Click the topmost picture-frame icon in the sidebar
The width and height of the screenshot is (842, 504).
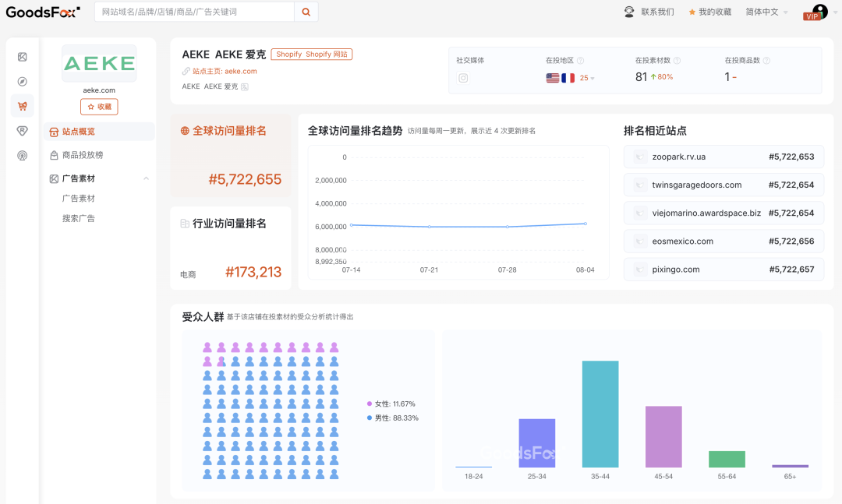point(22,57)
